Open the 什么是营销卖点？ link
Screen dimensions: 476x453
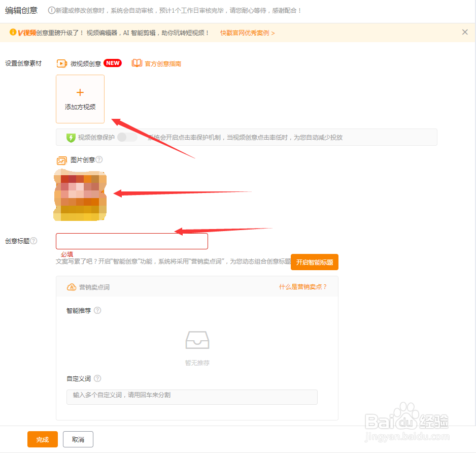(x=303, y=287)
